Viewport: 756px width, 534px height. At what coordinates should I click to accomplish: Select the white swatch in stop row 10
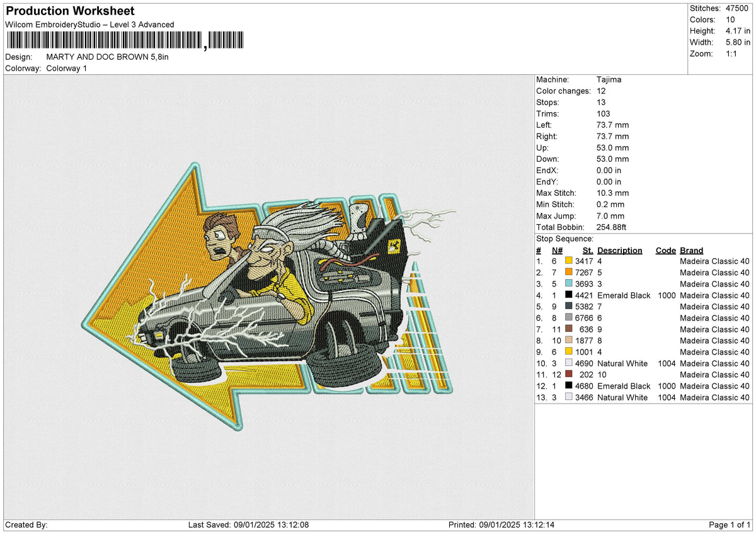point(569,363)
